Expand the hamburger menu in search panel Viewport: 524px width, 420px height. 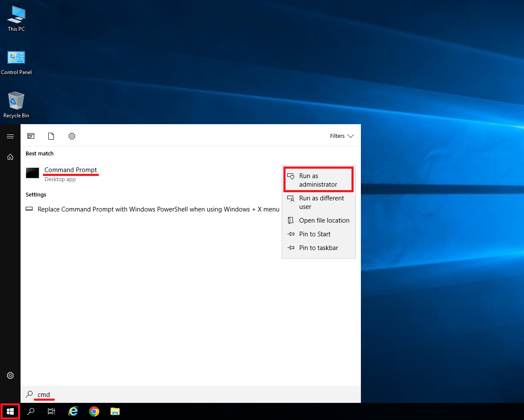click(10, 136)
